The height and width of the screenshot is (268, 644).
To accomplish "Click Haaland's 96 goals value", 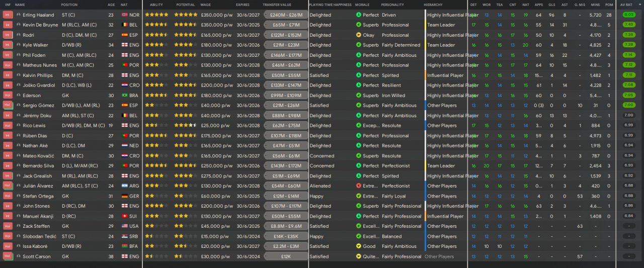I will (551, 15).
